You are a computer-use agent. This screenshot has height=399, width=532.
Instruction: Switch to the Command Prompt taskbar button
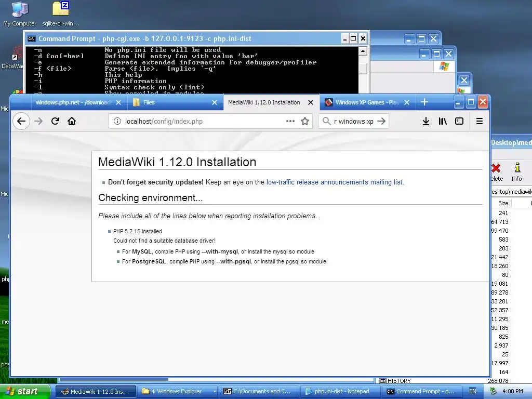point(421,392)
